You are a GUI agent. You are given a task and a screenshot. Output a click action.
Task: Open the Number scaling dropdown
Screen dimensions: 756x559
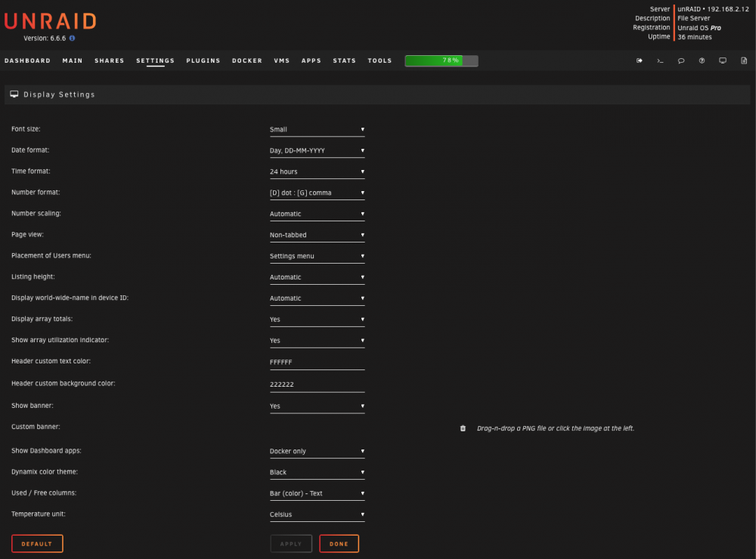pos(317,214)
